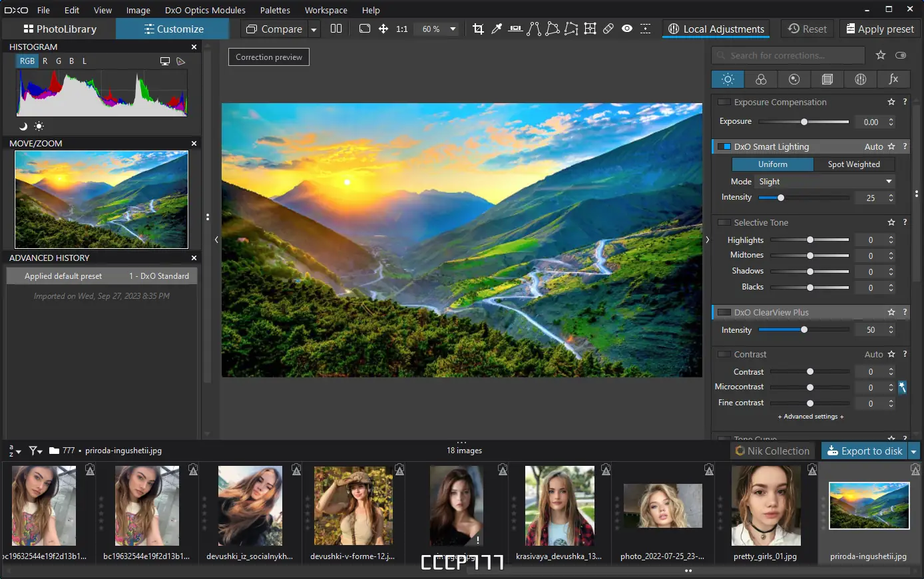Activate the Red Eye removal tool
The width and height of the screenshot is (924, 579).
tap(626, 29)
